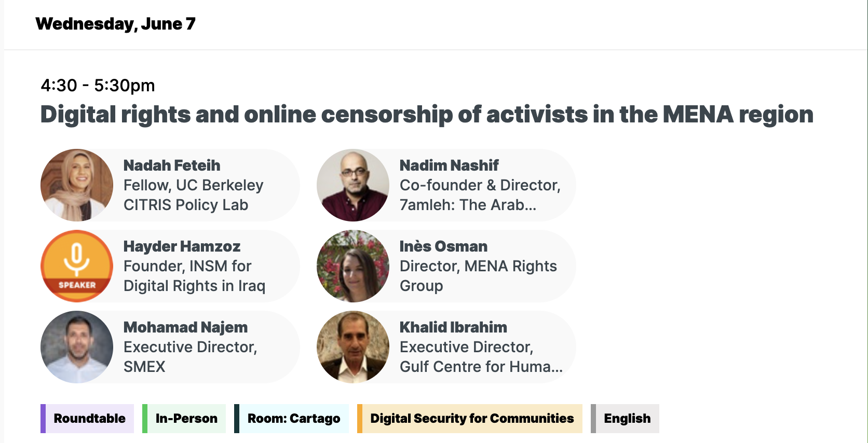868x443 pixels.
Task: Click Khalid Ibrahim's speaker avatar
Action: click(353, 347)
